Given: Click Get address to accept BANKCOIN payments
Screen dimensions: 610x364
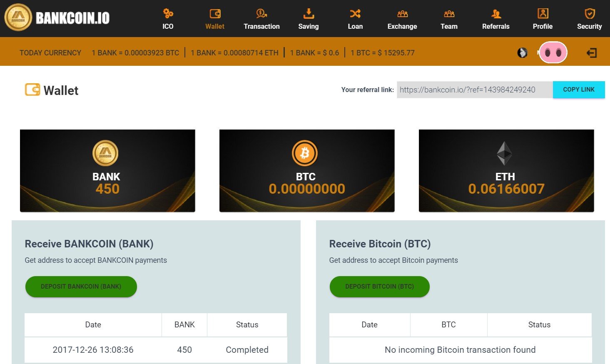Looking at the screenshot, I should pyautogui.click(x=96, y=260).
